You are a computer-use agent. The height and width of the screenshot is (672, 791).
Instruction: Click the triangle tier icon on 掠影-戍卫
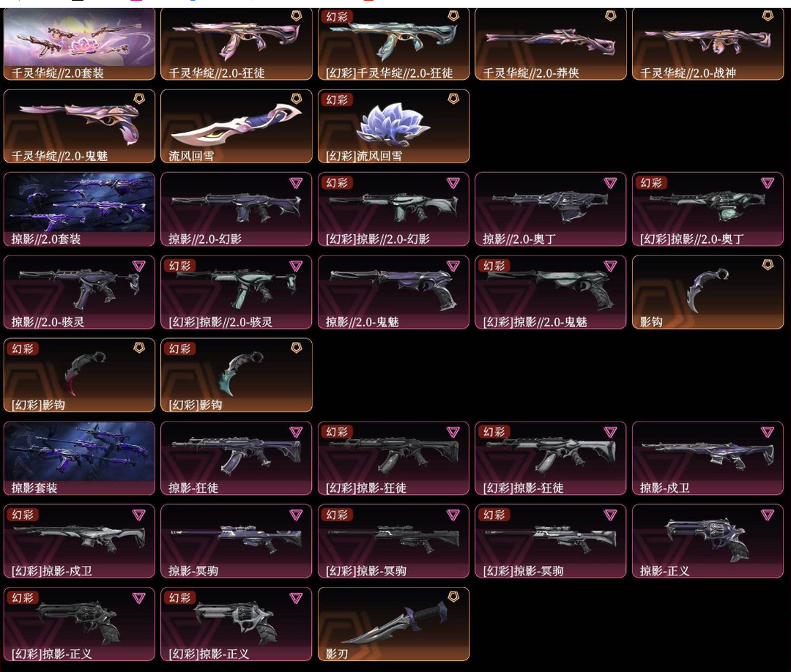768,432
